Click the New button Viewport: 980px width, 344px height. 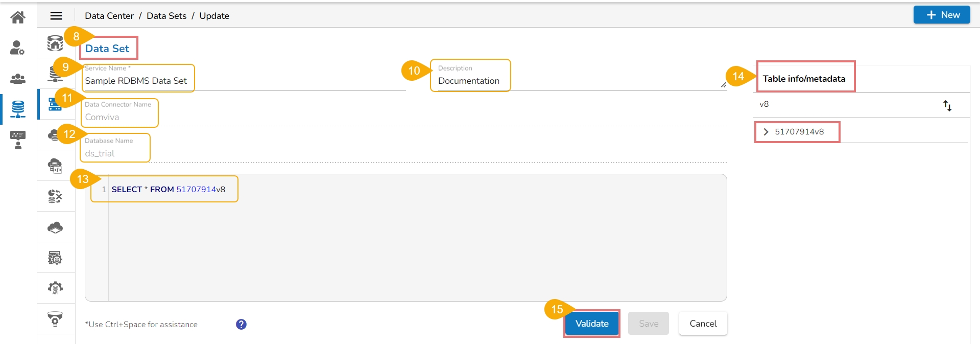pos(941,15)
